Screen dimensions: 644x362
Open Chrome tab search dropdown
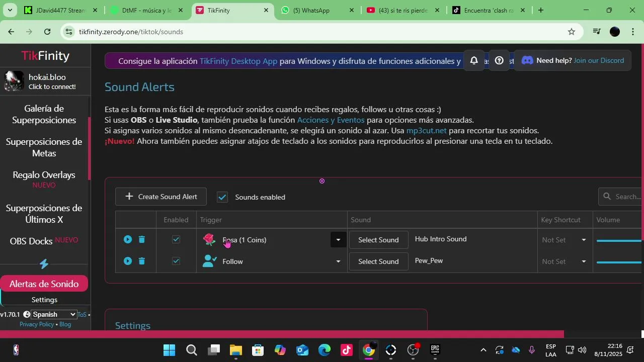pyautogui.click(x=10, y=10)
